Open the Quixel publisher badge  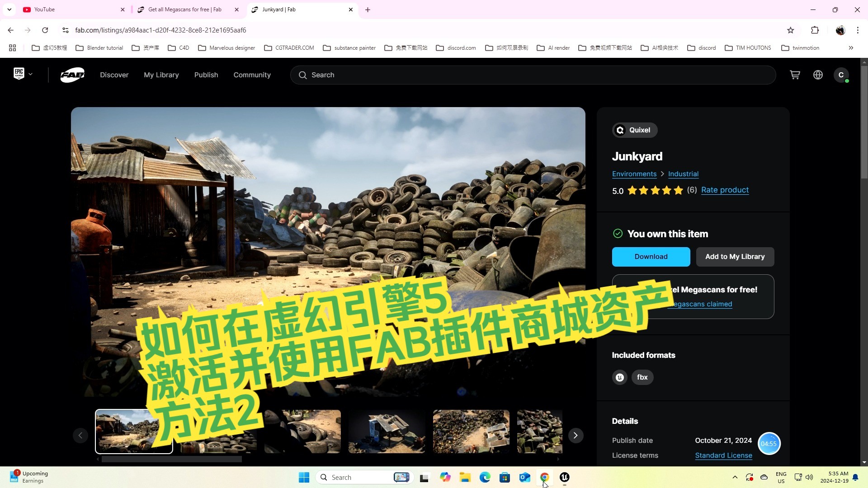pyautogui.click(x=634, y=130)
